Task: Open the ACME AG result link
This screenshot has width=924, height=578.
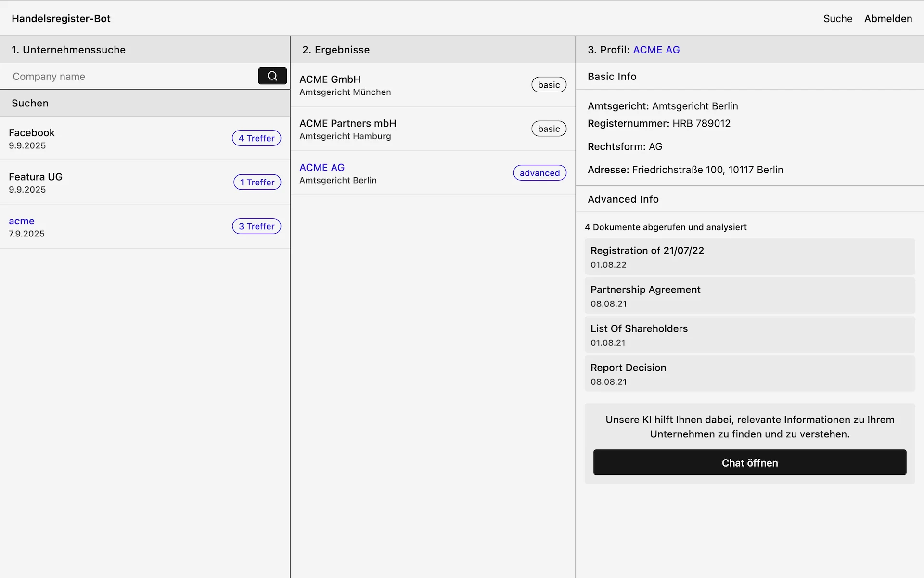Action: tap(322, 168)
